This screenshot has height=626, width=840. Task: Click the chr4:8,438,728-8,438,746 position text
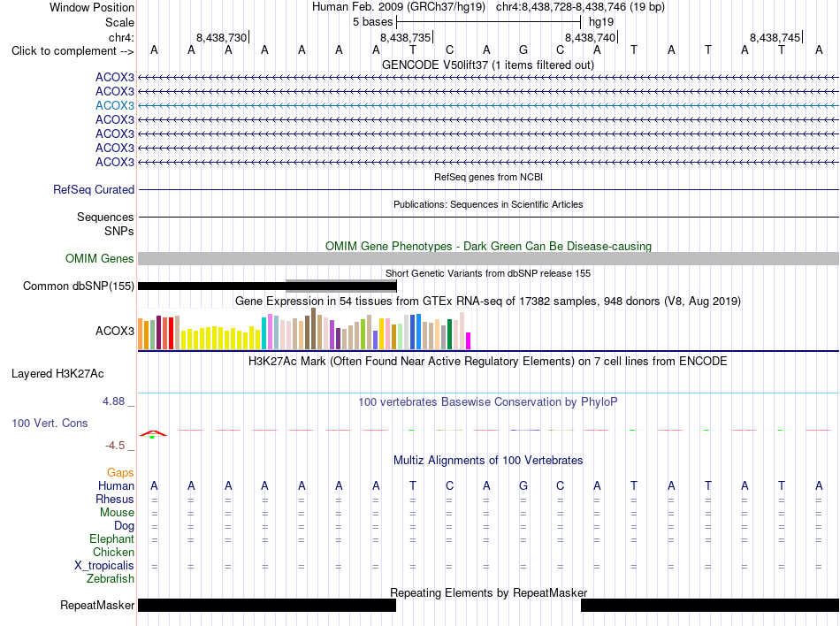pyautogui.click(x=580, y=7)
